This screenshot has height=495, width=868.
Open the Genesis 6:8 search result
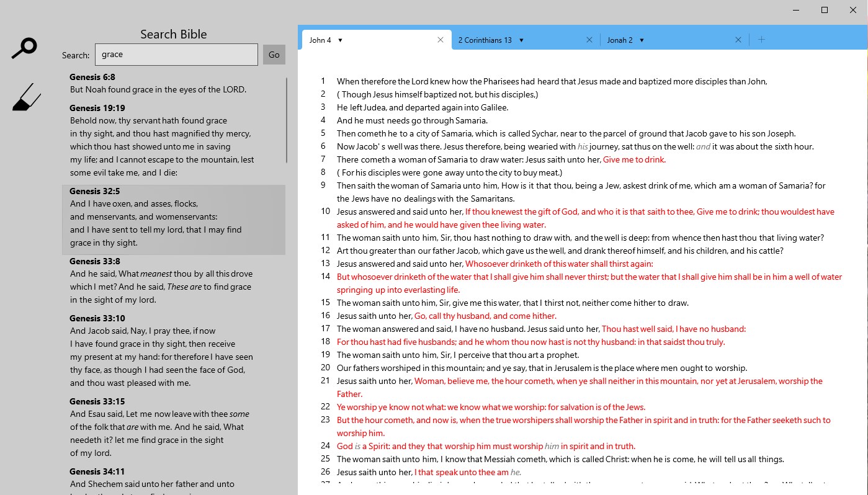click(x=155, y=84)
